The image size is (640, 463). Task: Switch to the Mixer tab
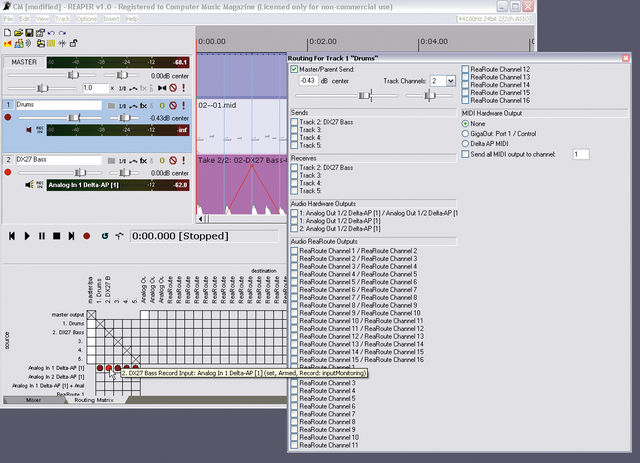pyautogui.click(x=33, y=400)
